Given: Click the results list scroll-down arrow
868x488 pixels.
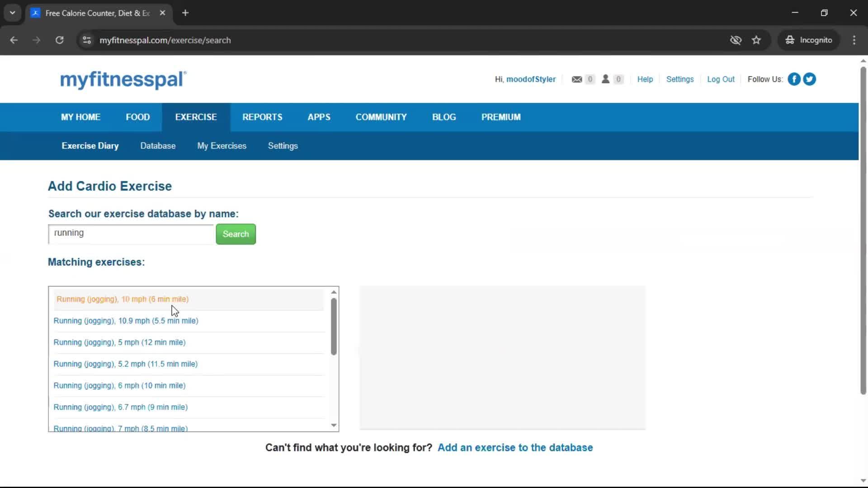Looking at the screenshot, I should coord(334,425).
